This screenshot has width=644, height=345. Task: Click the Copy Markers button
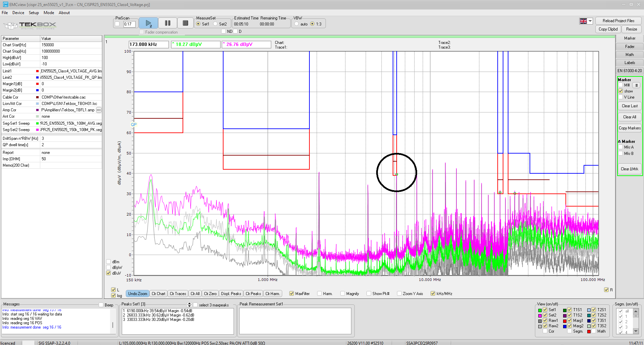(630, 128)
